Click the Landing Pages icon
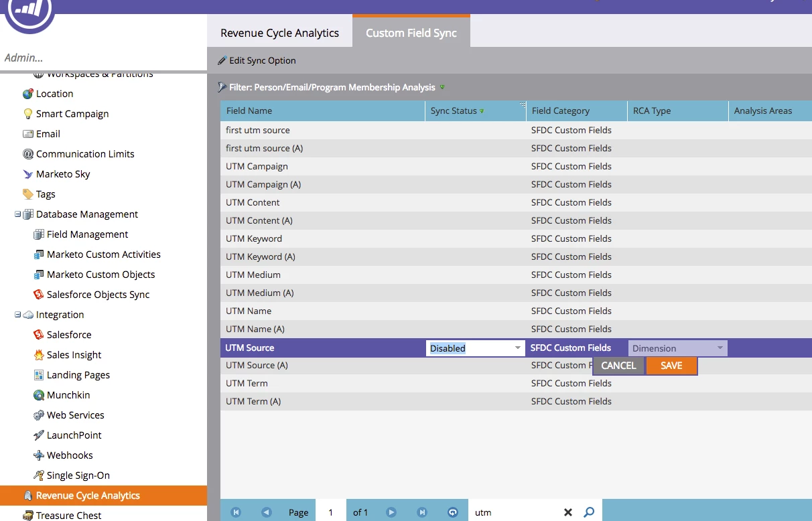 [38, 375]
